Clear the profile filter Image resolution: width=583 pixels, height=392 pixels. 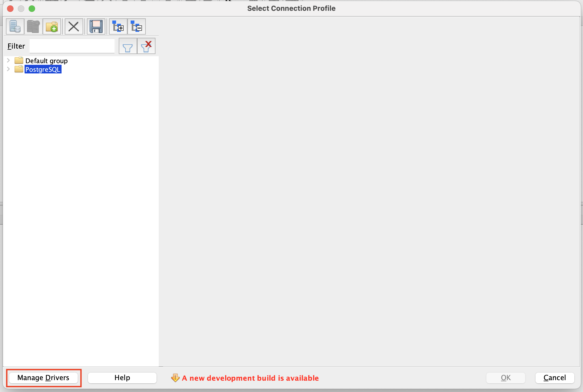(x=146, y=46)
